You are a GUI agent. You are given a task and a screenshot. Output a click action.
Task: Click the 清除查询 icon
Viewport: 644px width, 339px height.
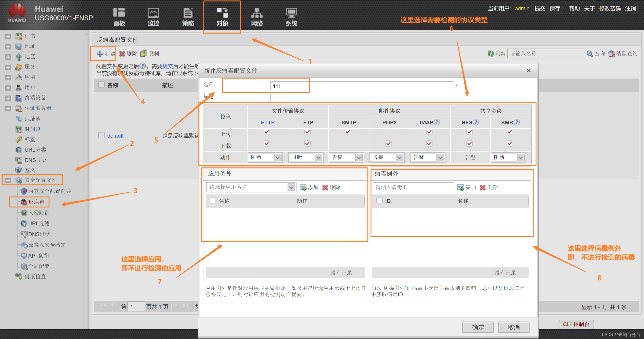[612, 53]
